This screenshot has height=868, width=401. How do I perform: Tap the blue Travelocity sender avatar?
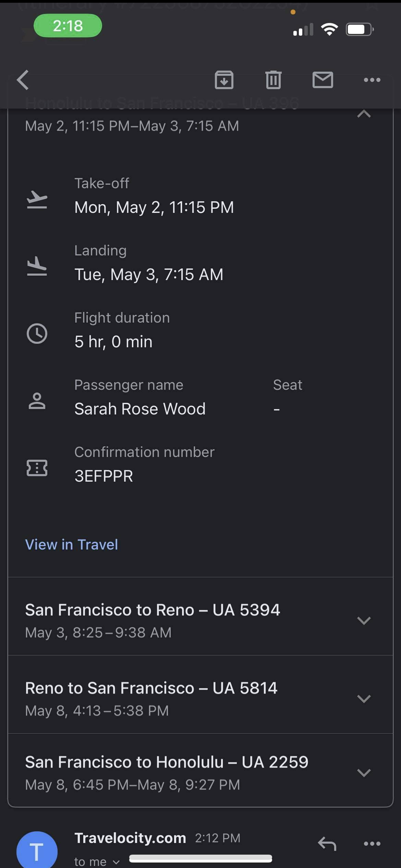coord(37,851)
